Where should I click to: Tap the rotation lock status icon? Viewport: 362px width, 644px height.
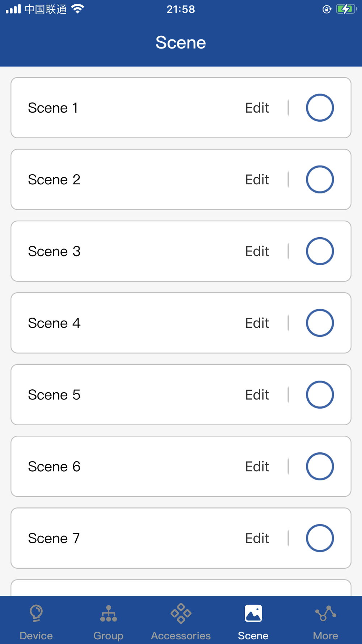pos(327,9)
